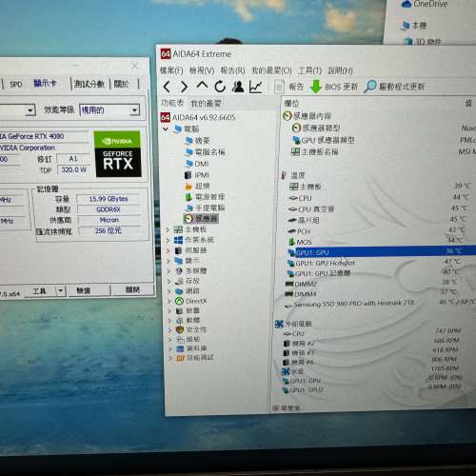Open the graph chart toolbar icon
The image size is (476, 476).
pyautogui.click(x=255, y=87)
